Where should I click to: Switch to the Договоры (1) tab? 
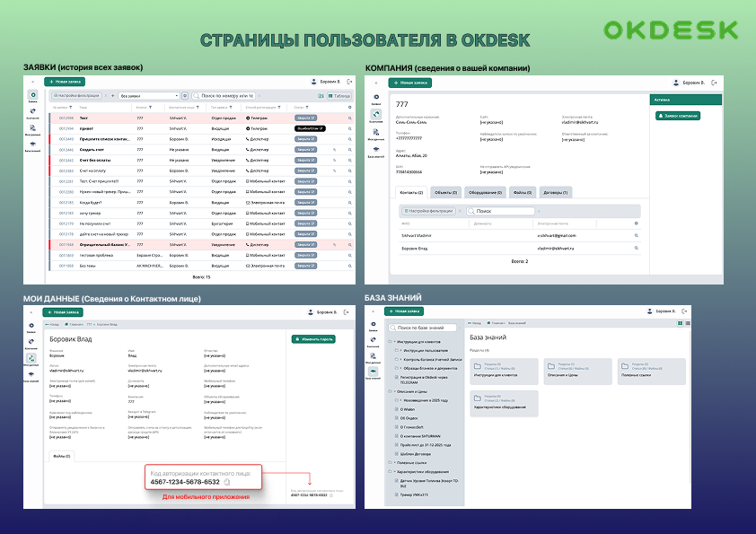pos(554,192)
